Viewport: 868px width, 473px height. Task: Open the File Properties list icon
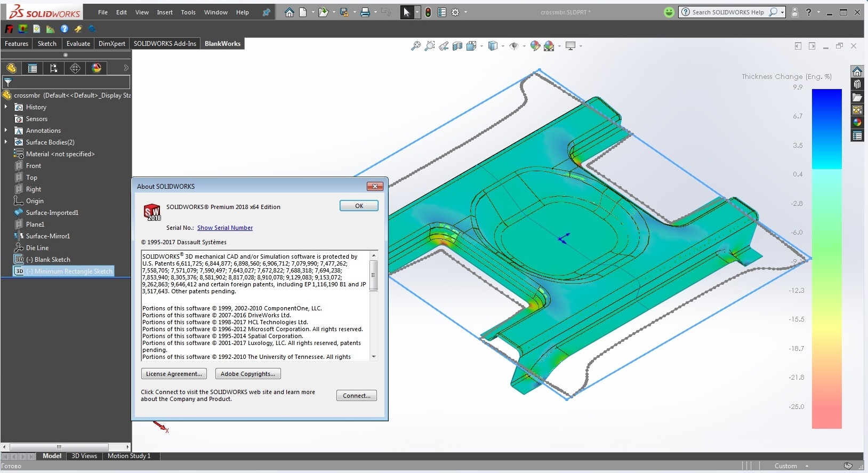(442, 12)
